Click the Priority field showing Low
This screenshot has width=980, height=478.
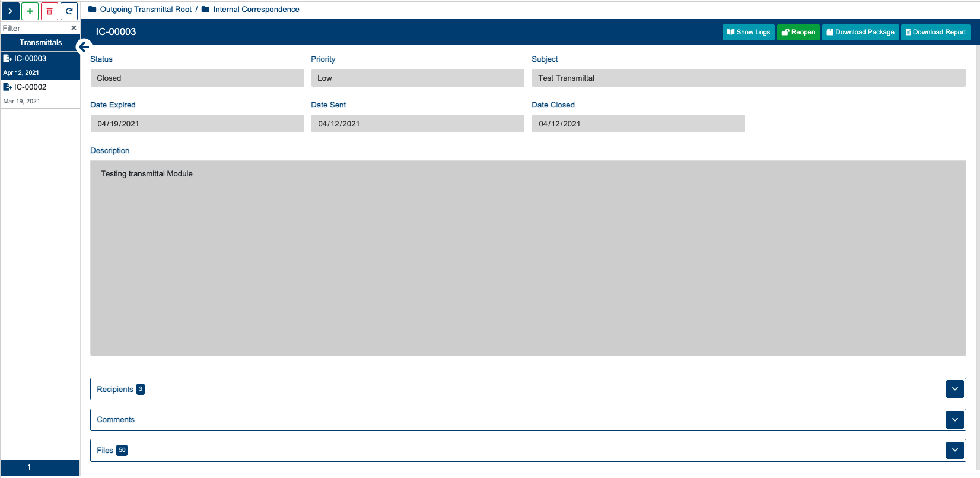pyautogui.click(x=418, y=78)
